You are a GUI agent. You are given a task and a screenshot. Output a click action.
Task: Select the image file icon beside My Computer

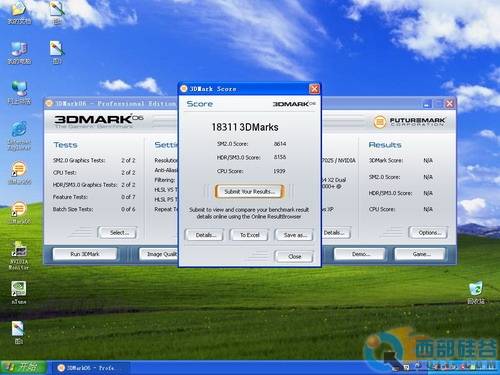(57, 53)
